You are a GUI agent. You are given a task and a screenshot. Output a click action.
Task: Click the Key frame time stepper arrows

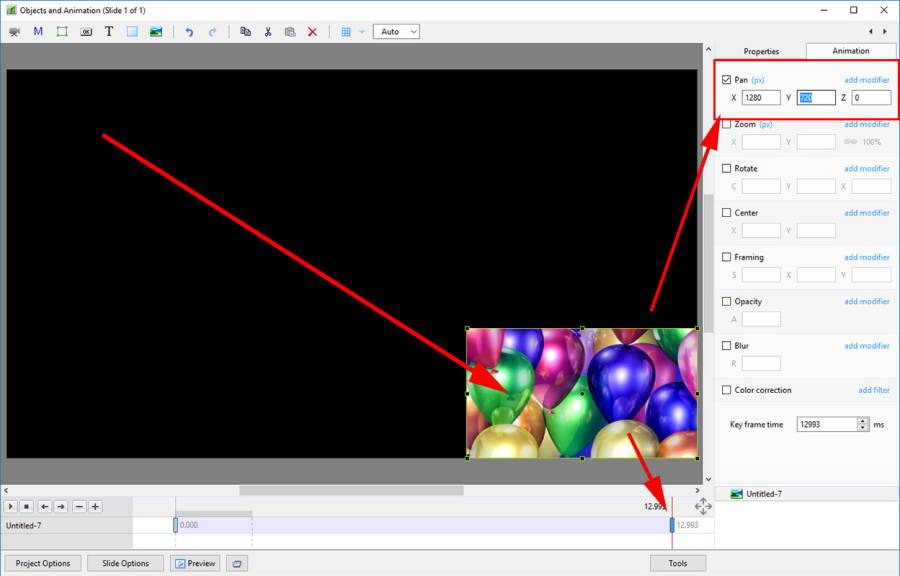pyautogui.click(x=863, y=424)
